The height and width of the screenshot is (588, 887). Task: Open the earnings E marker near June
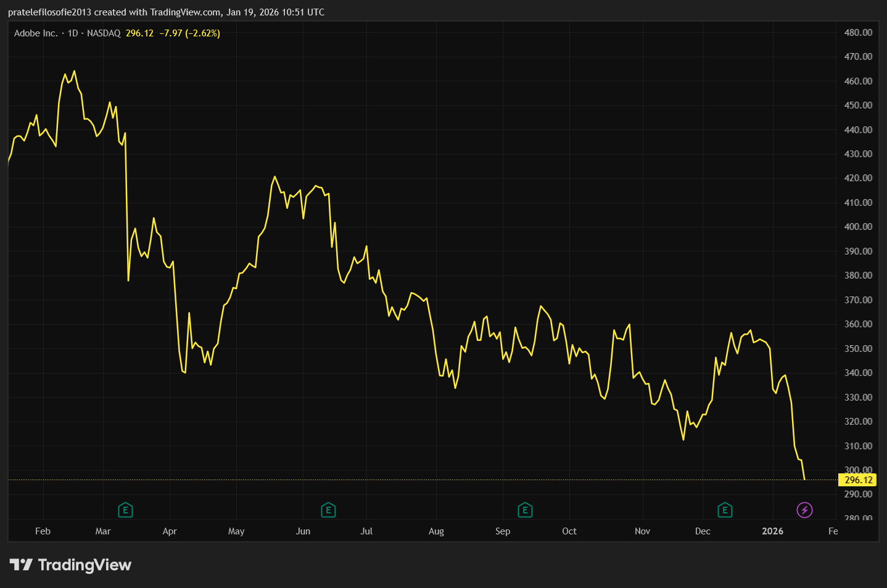pyautogui.click(x=328, y=510)
